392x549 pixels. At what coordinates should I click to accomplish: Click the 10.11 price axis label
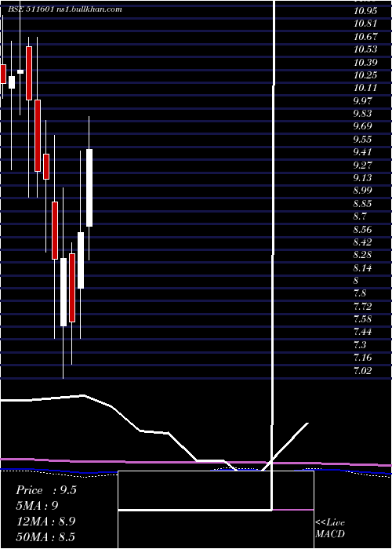point(365,88)
